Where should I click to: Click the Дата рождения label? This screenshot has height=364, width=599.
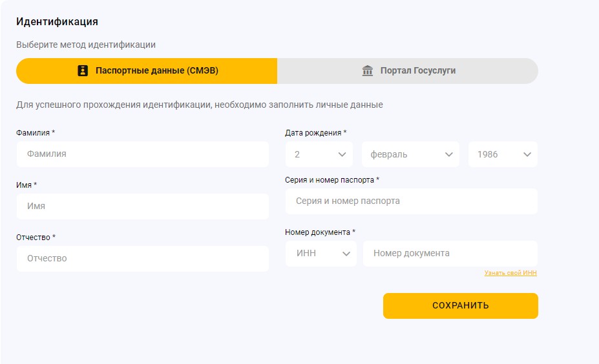pyautogui.click(x=315, y=133)
